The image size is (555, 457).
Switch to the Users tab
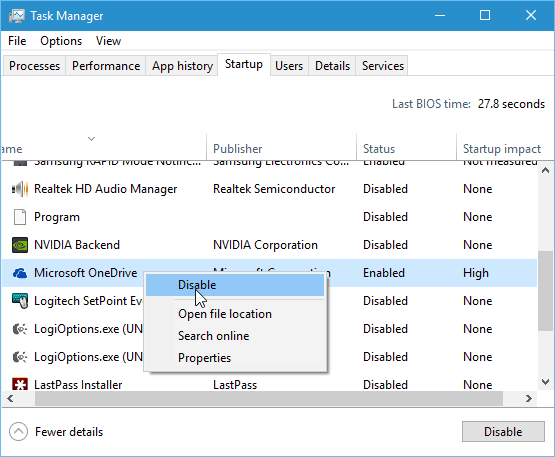[x=289, y=65]
